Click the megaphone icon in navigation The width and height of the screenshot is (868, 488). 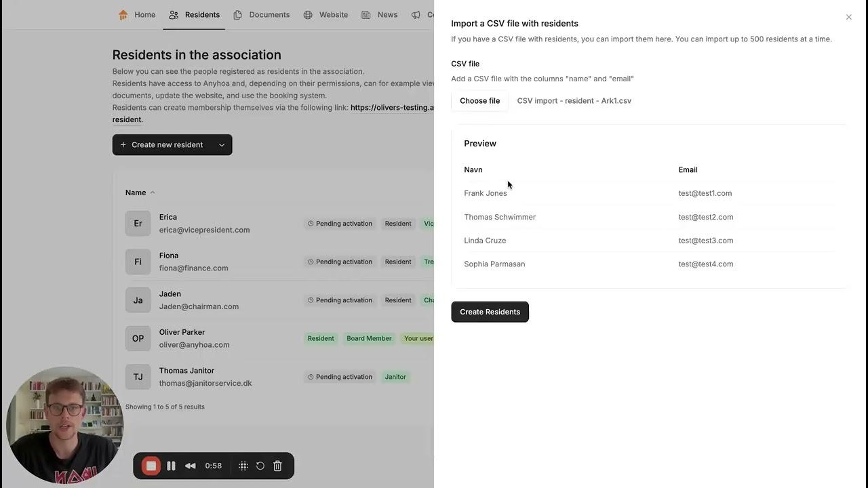click(416, 15)
